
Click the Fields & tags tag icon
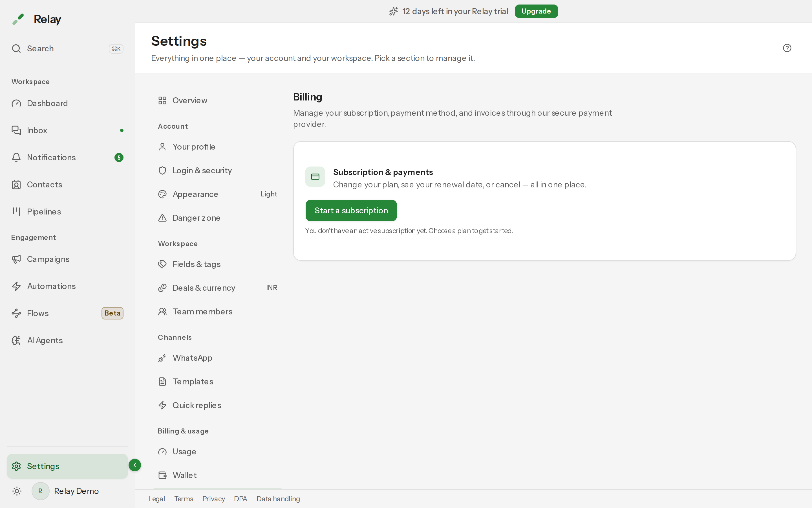click(162, 264)
